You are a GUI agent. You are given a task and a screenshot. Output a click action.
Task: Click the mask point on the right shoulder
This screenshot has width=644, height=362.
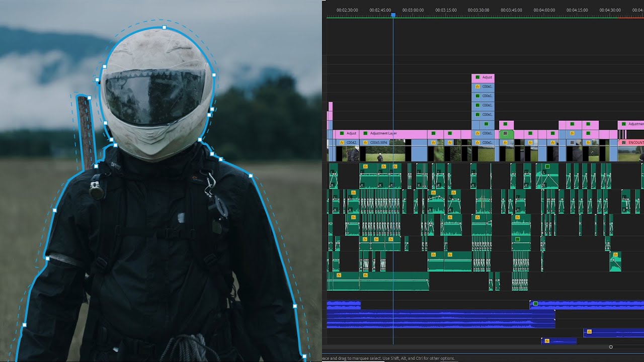pos(251,176)
